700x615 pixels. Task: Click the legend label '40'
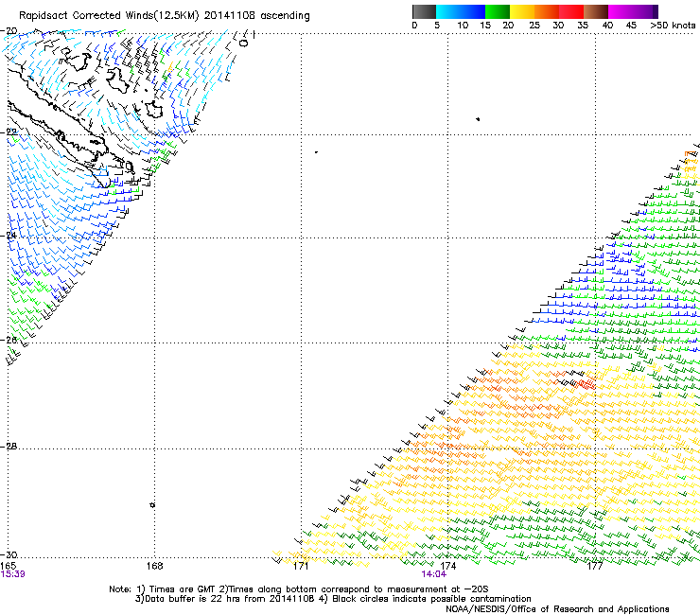coord(607,26)
